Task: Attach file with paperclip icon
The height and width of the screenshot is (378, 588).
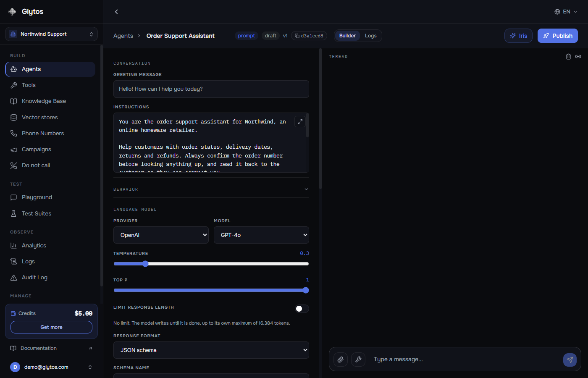Action: (x=341, y=360)
